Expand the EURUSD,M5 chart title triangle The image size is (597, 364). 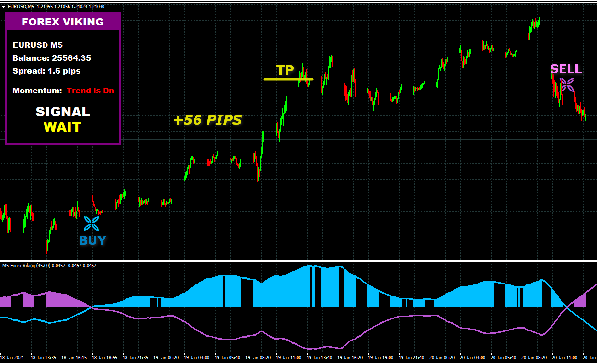4,7
